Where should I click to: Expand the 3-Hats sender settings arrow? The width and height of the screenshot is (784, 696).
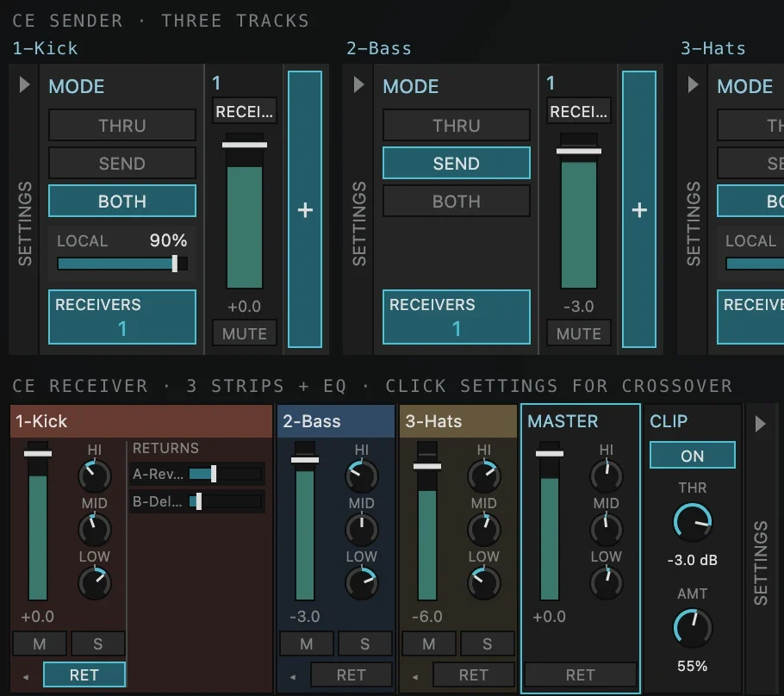tap(693, 84)
